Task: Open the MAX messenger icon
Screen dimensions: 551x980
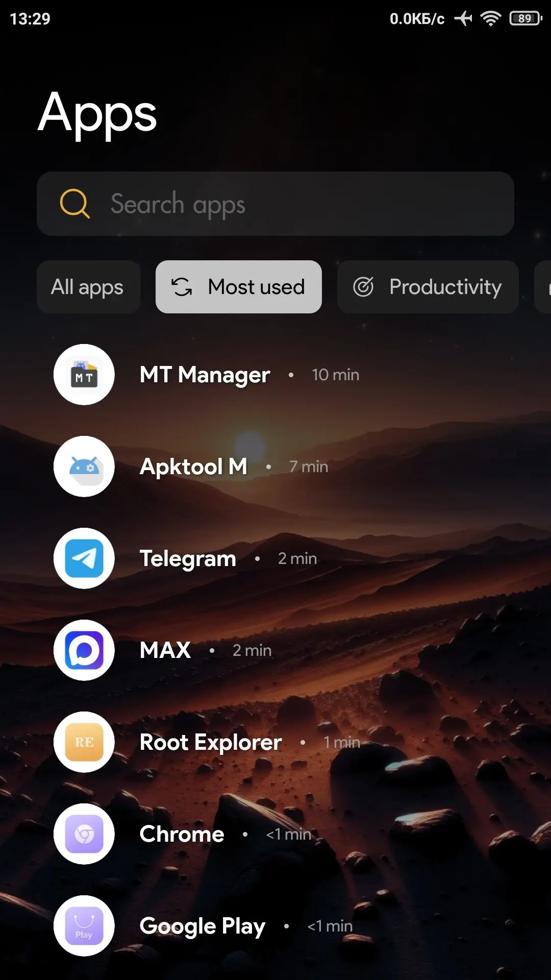Action: coord(84,650)
